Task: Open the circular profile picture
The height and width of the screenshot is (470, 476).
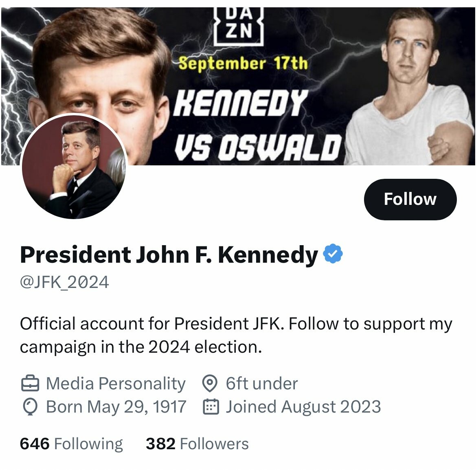Action: point(74,167)
